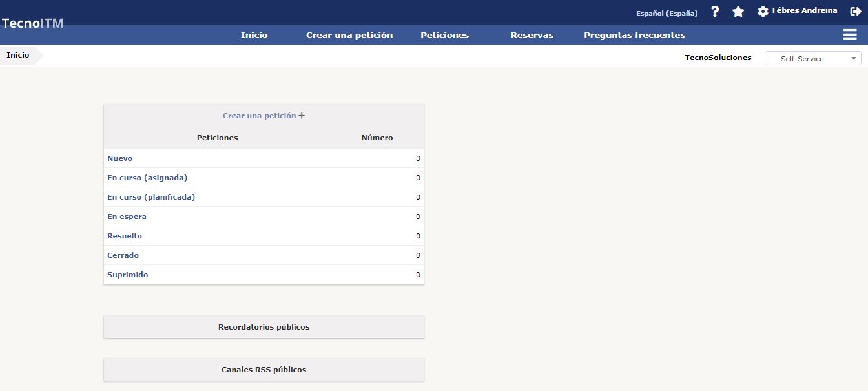Open the En curso (asignada) link
The height and width of the screenshot is (391, 868).
(x=147, y=178)
